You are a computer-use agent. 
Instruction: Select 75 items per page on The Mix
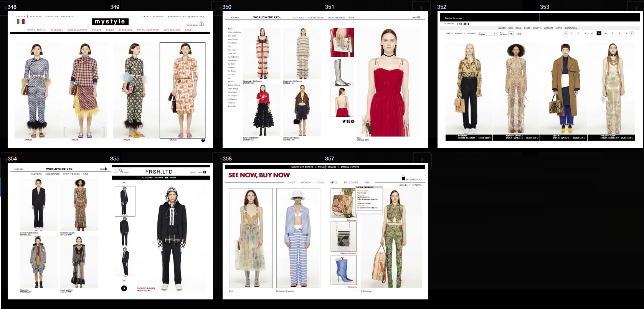pos(511,34)
